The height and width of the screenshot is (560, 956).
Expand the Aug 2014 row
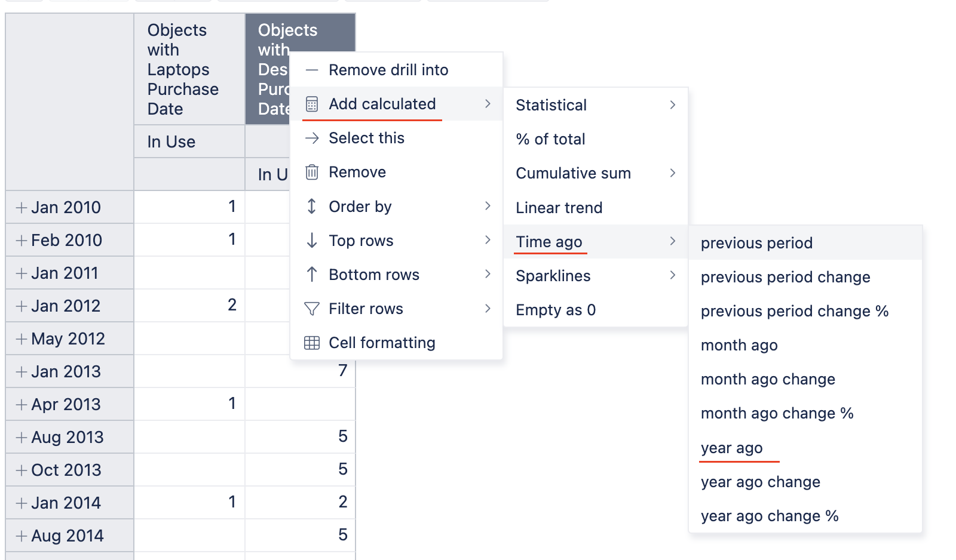[x=22, y=536]
